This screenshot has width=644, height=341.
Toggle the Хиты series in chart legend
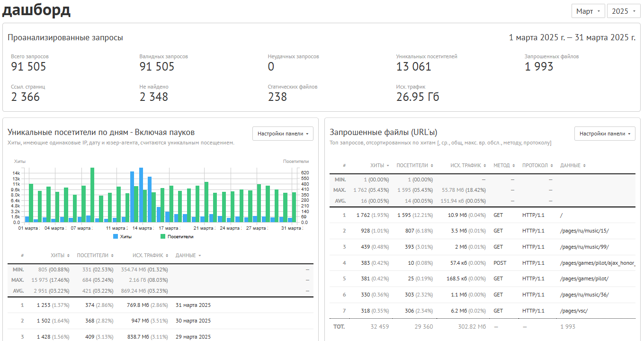coord(122,236)
